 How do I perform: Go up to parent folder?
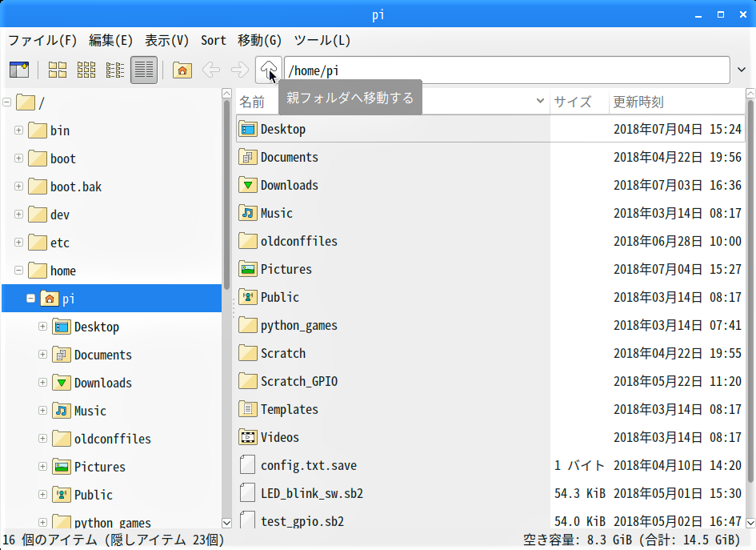pos(269,70)
